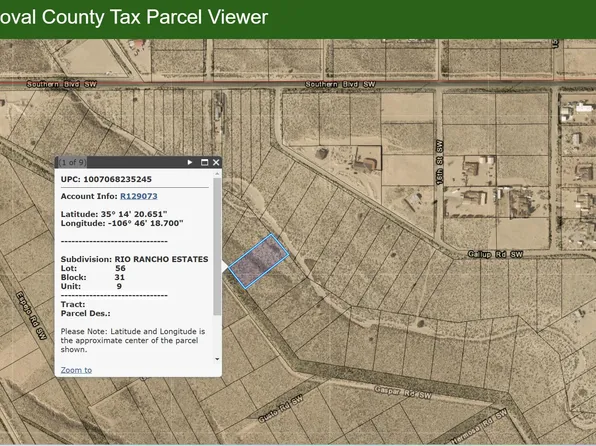The width and height of the screenshot is (596, 446).
Task: Click the Latitude: 35° 14' 20.651" text
Action: click(114, 214)
